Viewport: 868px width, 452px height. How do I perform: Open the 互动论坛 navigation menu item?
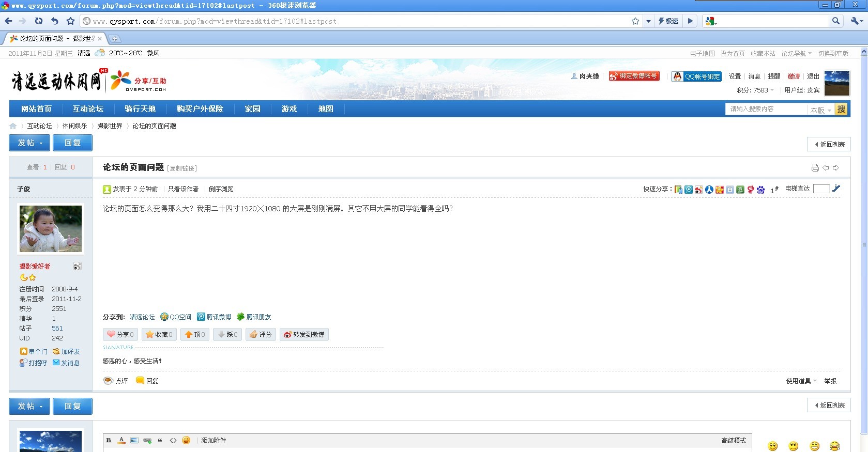click(x=88, y=109)
